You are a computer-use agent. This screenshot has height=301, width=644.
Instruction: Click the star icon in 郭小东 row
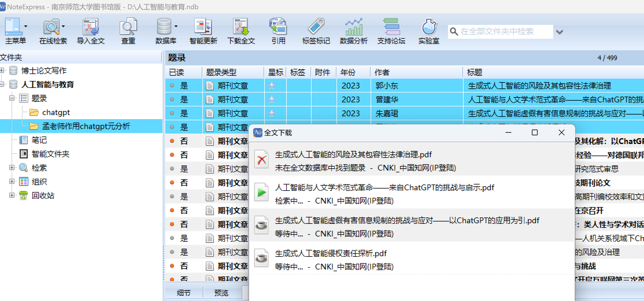[x=271, y=86]
